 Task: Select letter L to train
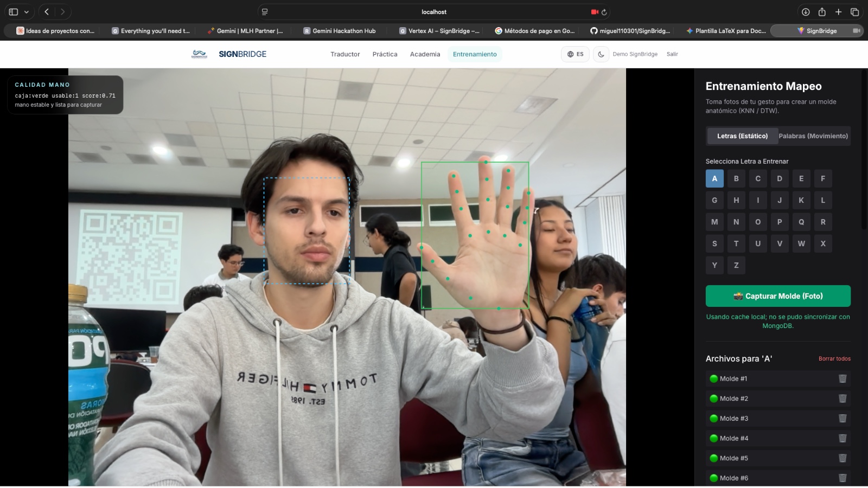(823, 200)
